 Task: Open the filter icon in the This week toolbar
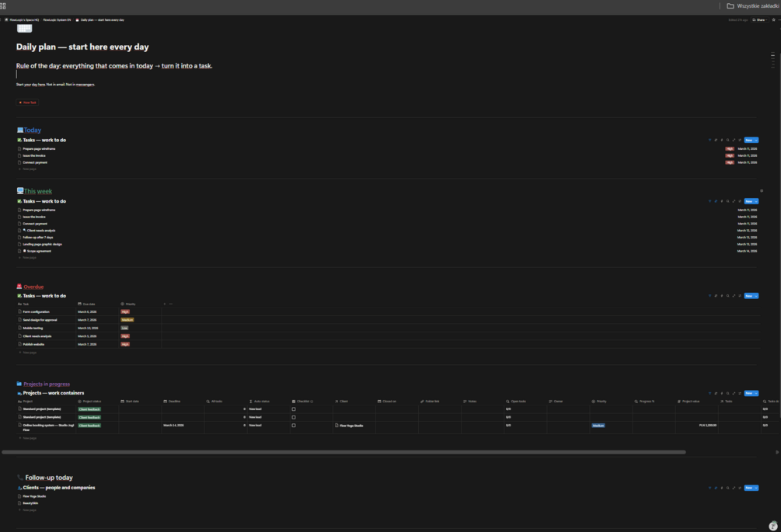pyautogui.click(x=710, y=202)
